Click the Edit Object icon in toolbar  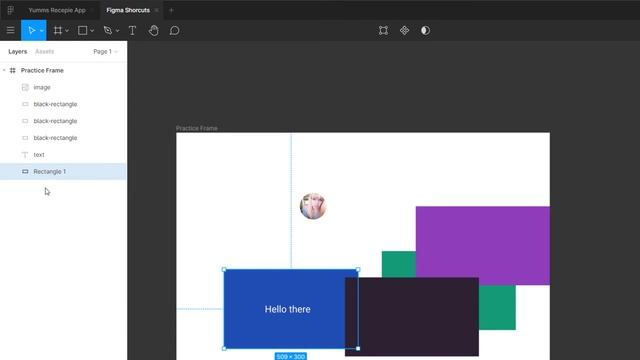point(383,31)
